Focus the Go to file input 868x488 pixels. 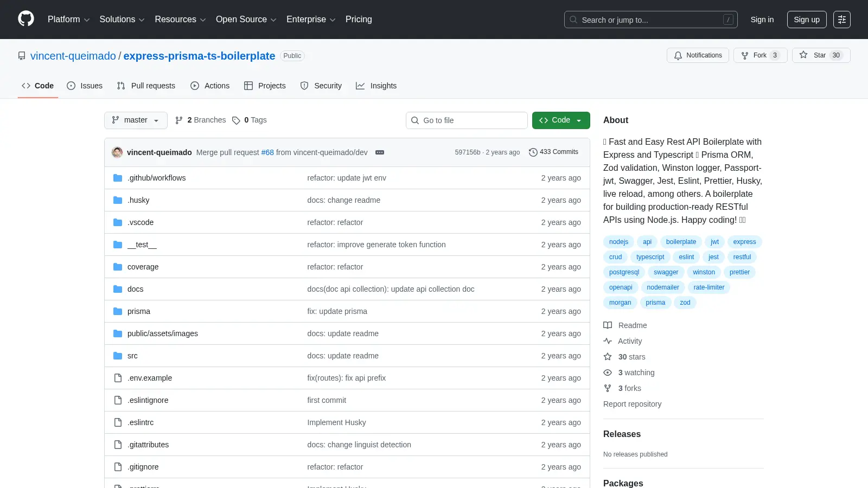[x=467, y=120]
